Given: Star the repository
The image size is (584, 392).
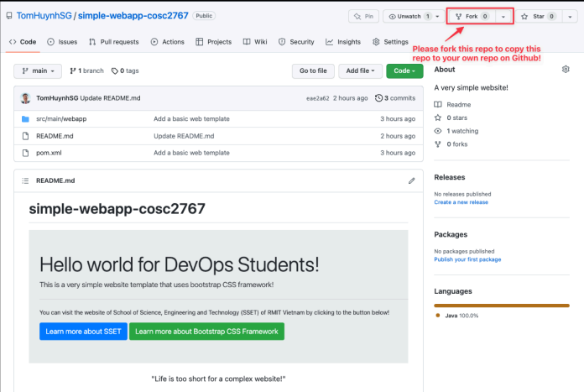Looking at the screenshot, I should click(x=539, y=17).
